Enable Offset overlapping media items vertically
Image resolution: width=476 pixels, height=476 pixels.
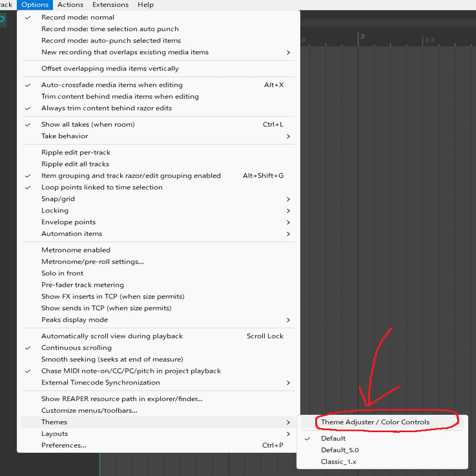click(x=158, y=68)
